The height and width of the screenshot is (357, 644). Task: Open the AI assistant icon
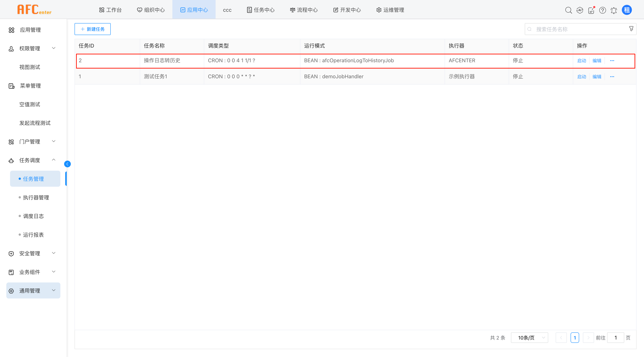click(580, 10)
